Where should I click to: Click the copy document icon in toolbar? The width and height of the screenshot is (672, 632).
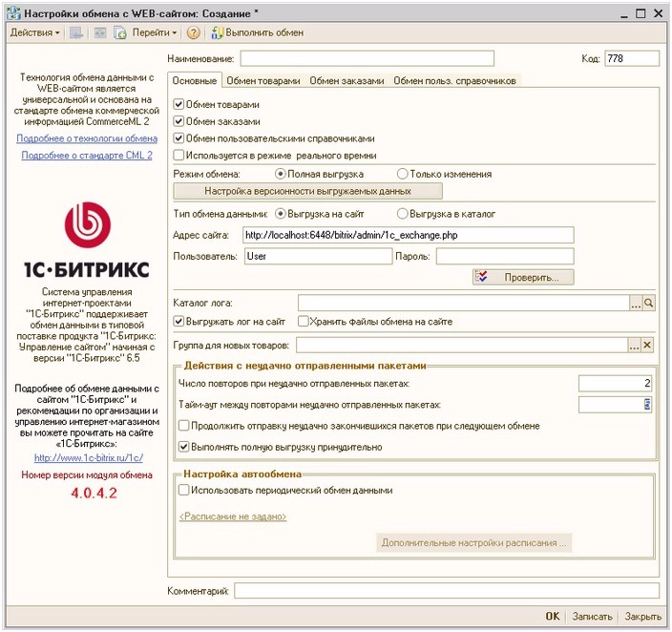pos(119,33)
